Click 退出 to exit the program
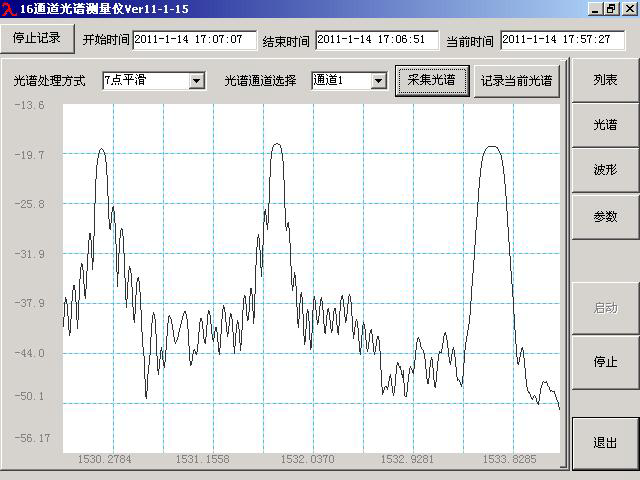 point(605,442)
